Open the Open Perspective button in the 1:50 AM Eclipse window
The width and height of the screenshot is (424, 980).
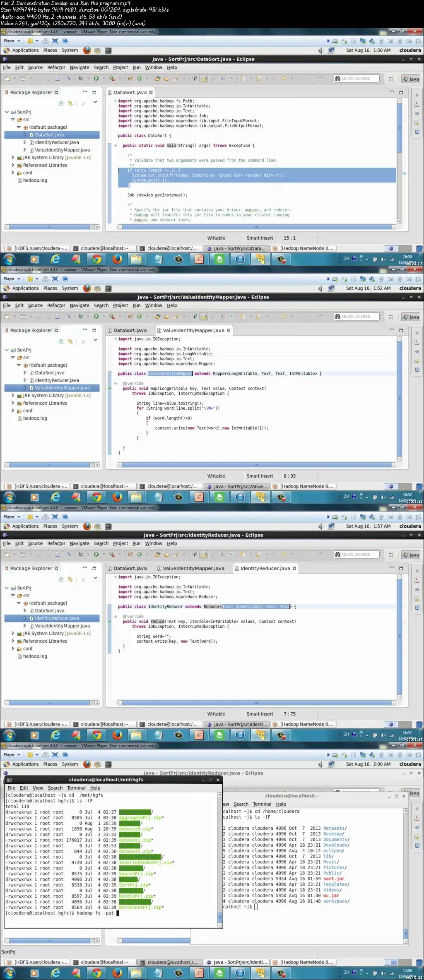(390, 79)
